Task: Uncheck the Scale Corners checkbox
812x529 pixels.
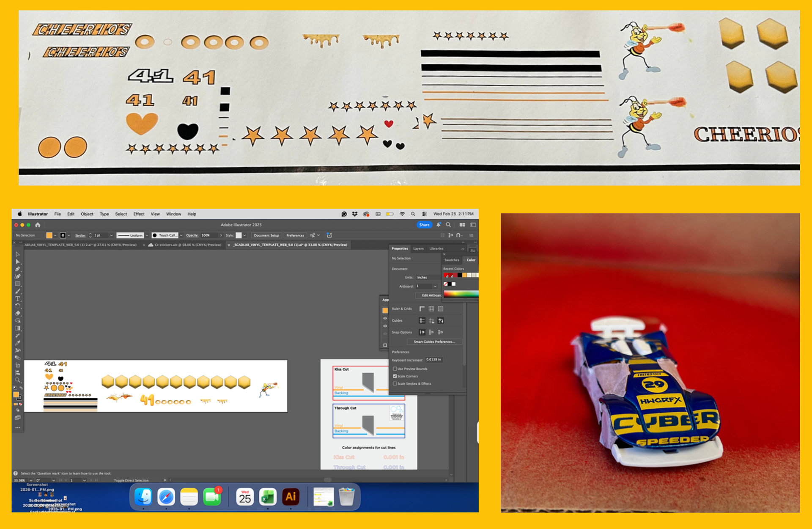Action: click(395, 376)
